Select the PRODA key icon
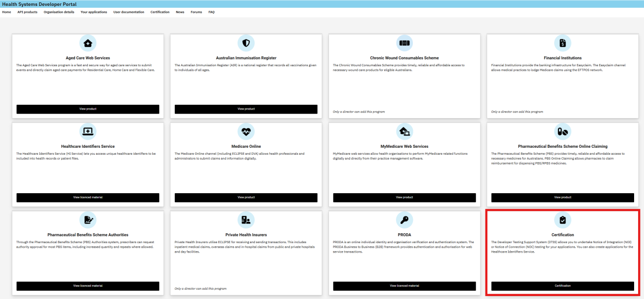This screenshot has width=644, height=299. [404, 220]
